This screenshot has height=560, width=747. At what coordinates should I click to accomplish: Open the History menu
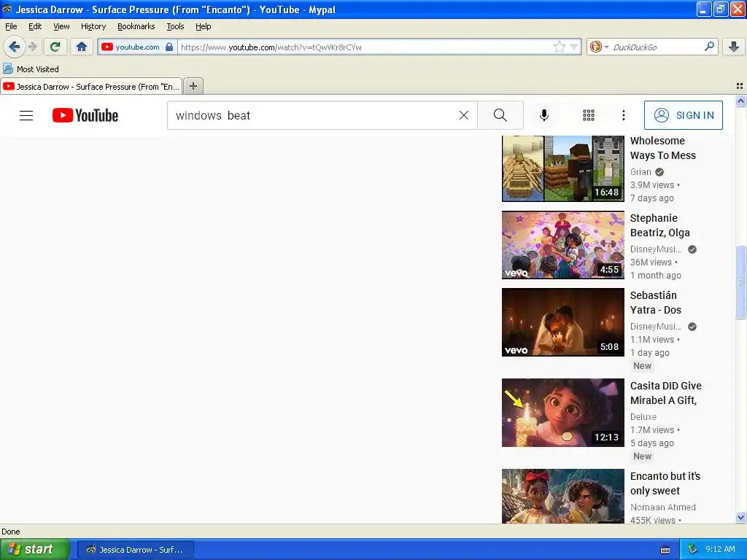pos(93,26)
